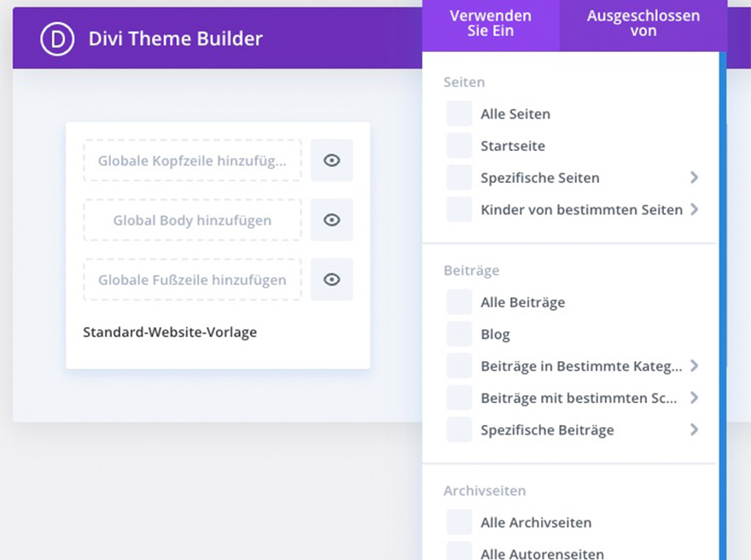
Task: Expand the Spezifische Beiträge arrow
Action: [694, 429]
